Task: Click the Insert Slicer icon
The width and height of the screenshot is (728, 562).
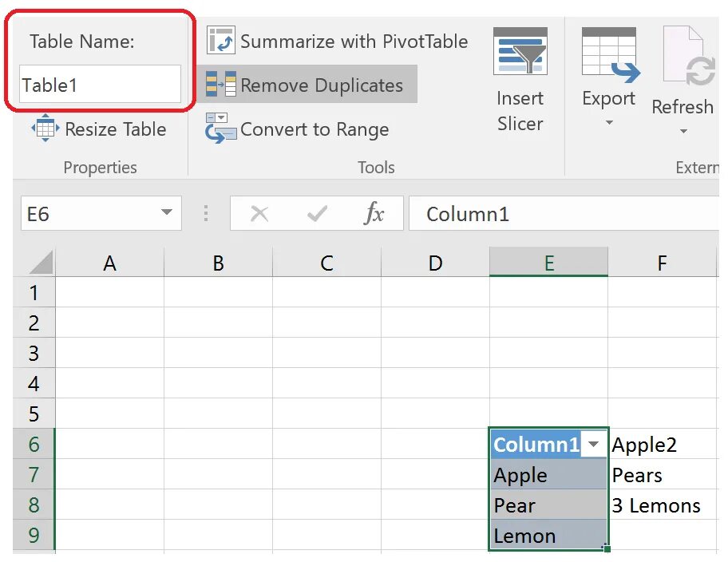Action: point(520,53)
